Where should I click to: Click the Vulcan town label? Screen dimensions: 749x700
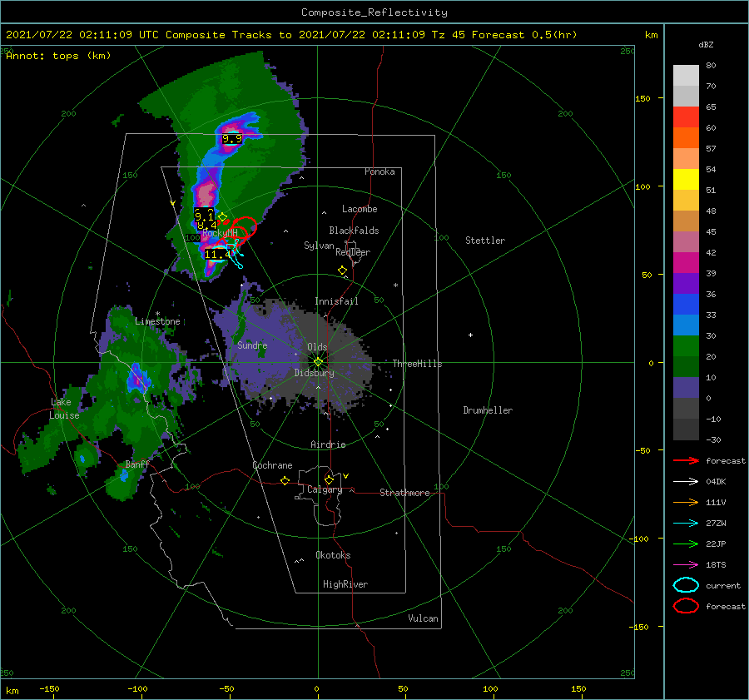(x=424, y=618)
